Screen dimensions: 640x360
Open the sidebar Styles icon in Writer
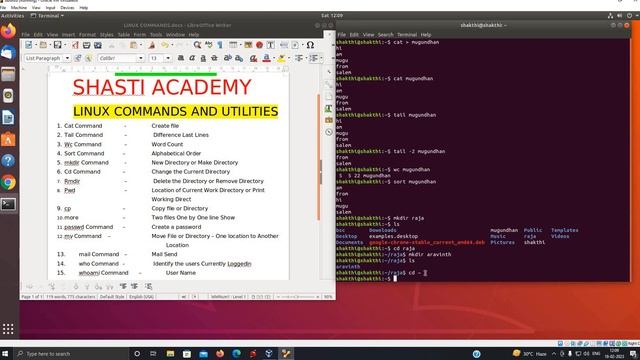(329, 108)
